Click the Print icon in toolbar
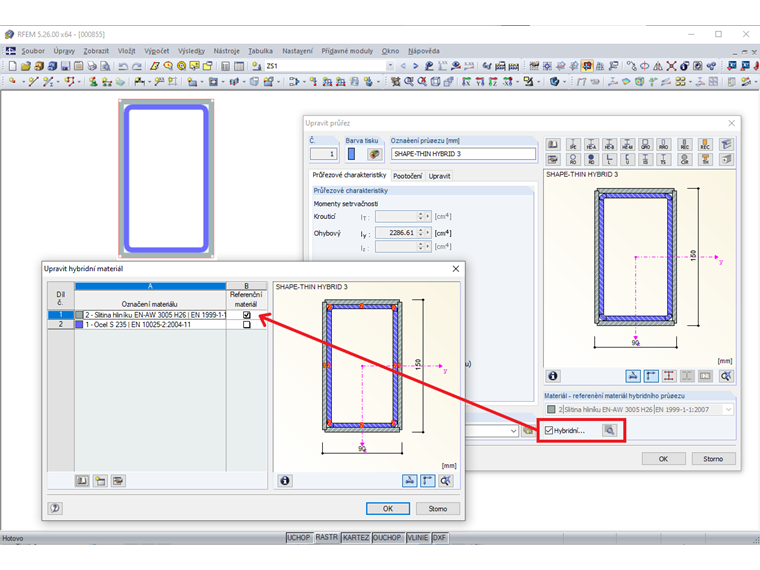Viewport: 760px width, 570px height. coord(92,66)
